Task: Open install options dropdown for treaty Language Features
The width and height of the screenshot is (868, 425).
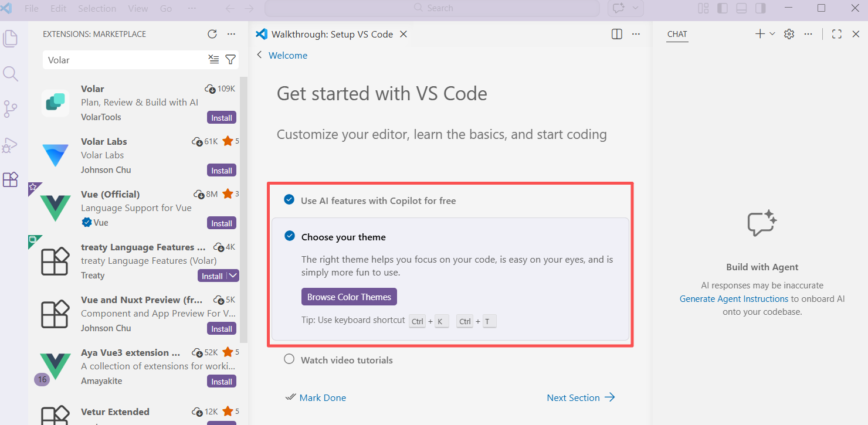Action: point(233,276)
